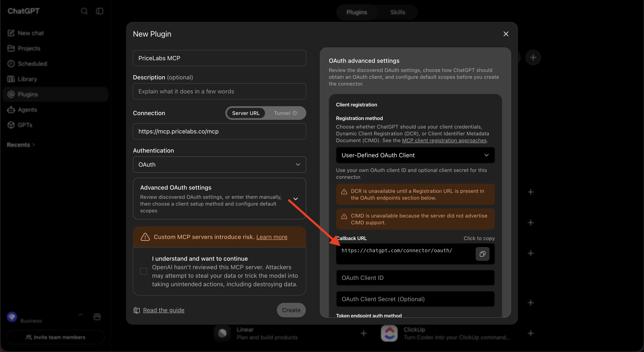Switch to the Plugins tab
The width and height of the screenshot is (644, 352).
click(x=356, y=12)
